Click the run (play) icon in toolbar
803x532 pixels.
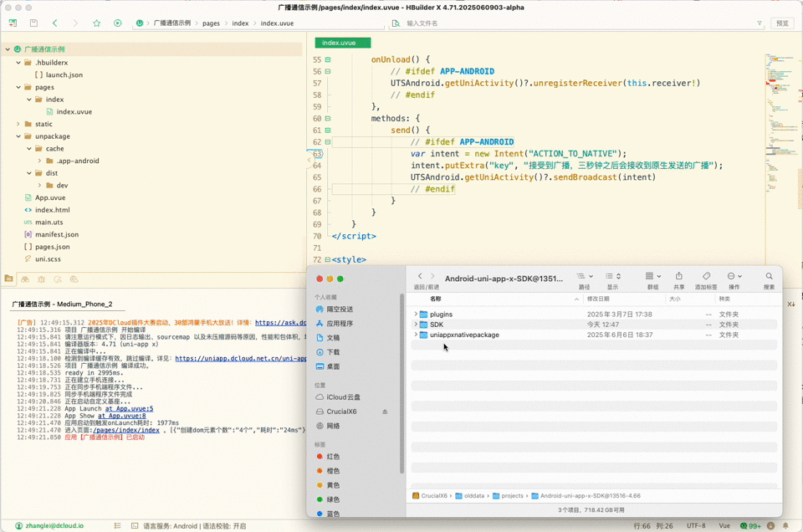point(118,23)
